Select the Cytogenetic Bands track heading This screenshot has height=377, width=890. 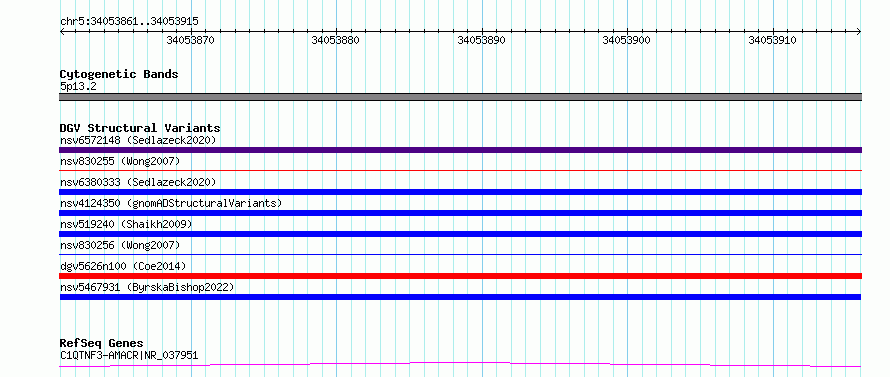119,74
